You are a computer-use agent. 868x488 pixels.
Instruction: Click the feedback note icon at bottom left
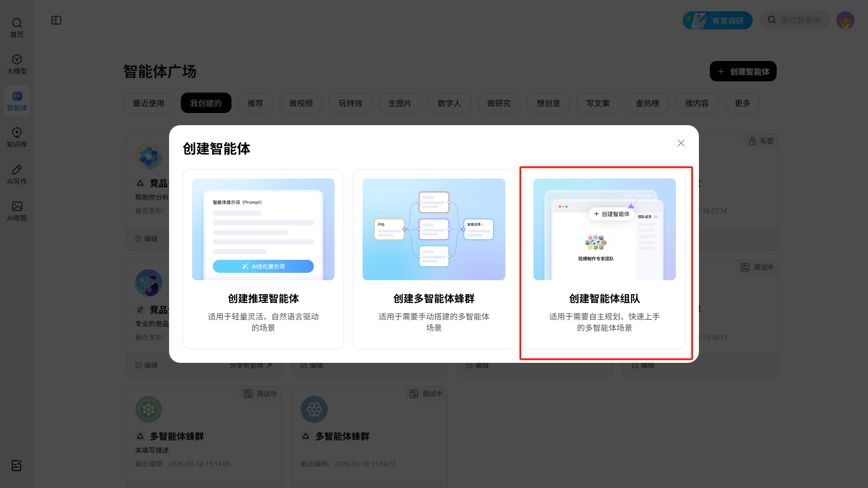(17, 465)
